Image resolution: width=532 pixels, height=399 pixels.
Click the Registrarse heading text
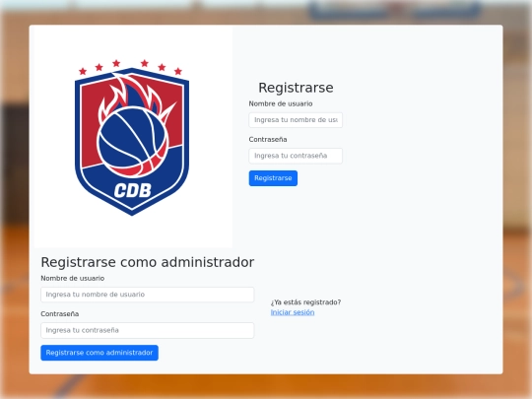[296, 88]
